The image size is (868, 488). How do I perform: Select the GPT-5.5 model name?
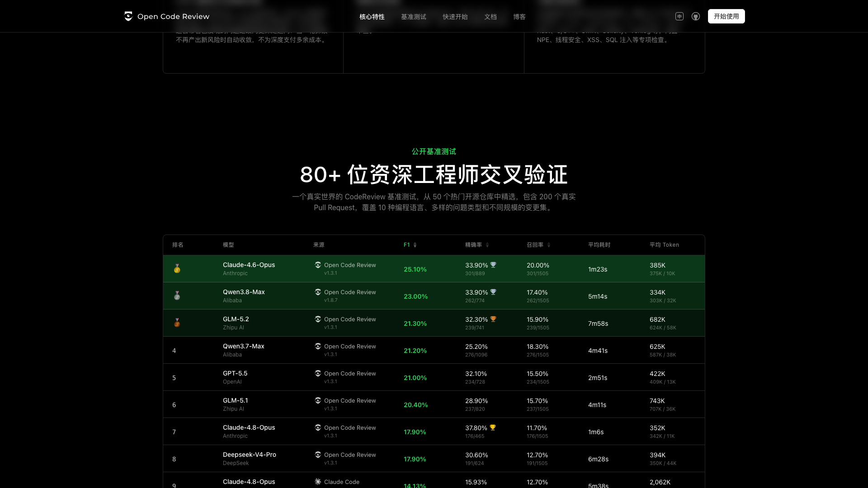235,373
